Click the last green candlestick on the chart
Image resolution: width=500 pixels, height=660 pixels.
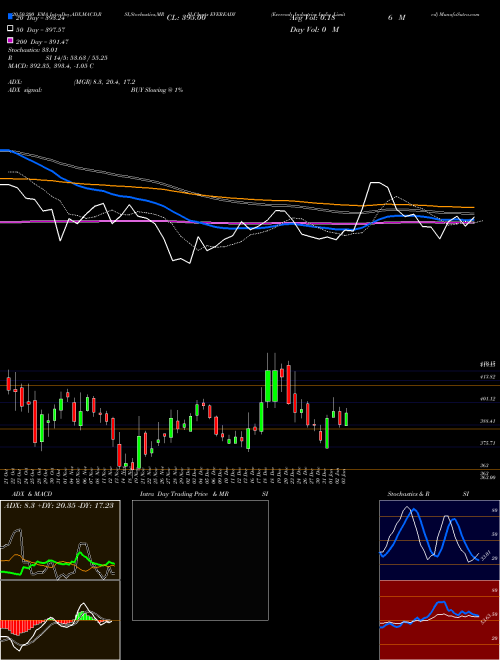(346, 419)
